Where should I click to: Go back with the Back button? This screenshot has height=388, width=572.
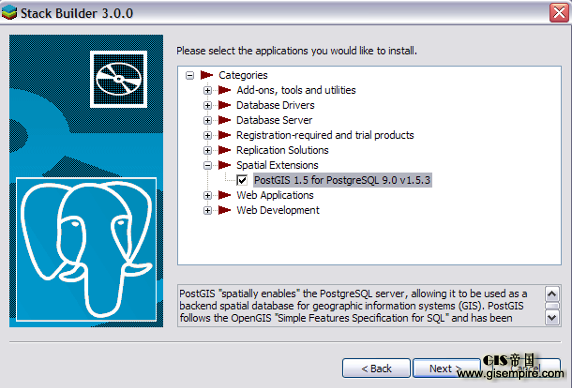(376, 368)
